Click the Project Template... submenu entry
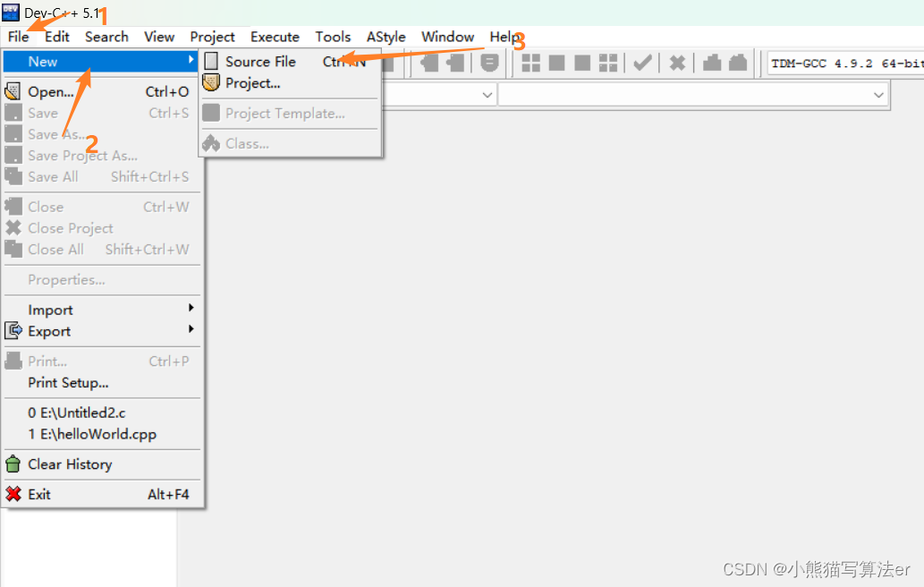 [x=291, y=113]
